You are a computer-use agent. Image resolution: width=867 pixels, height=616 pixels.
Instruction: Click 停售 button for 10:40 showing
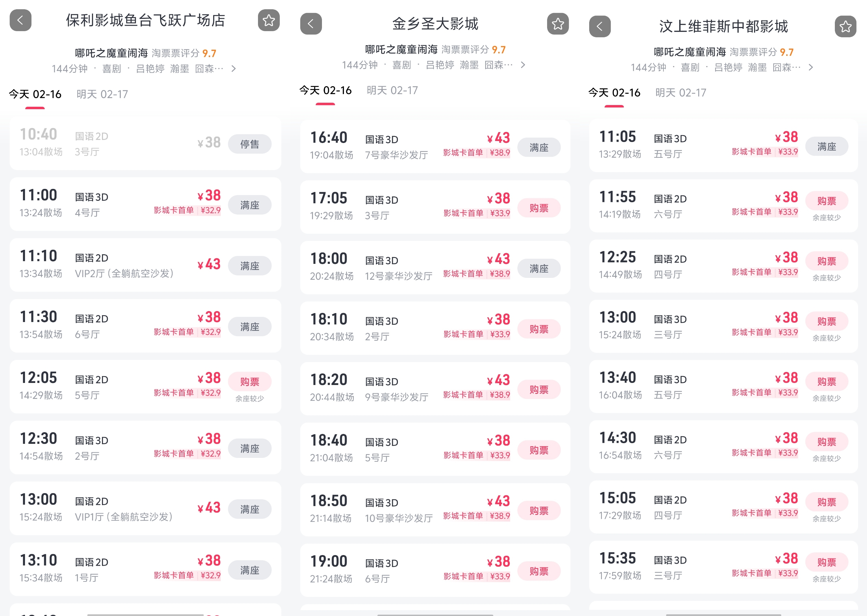pos(249,144)
